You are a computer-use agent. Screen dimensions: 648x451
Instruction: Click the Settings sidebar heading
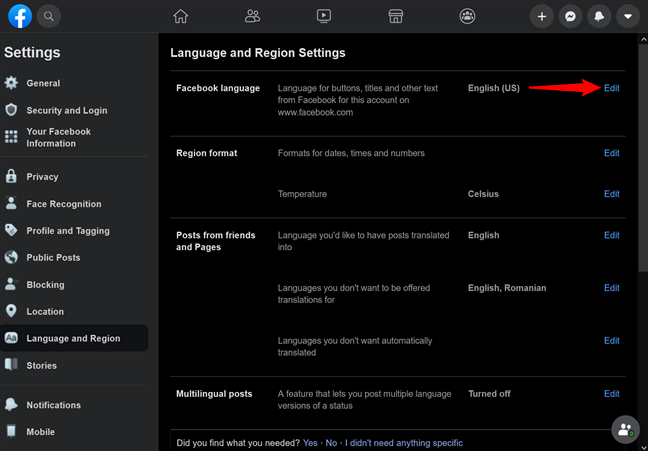tap(32, 52)
